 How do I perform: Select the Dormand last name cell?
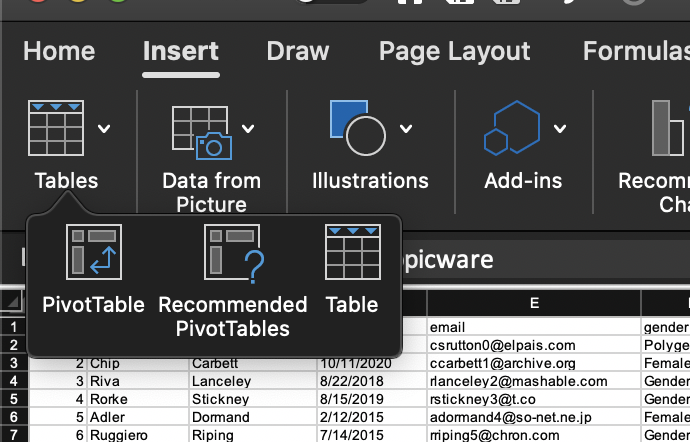click(x=253, y=417)
